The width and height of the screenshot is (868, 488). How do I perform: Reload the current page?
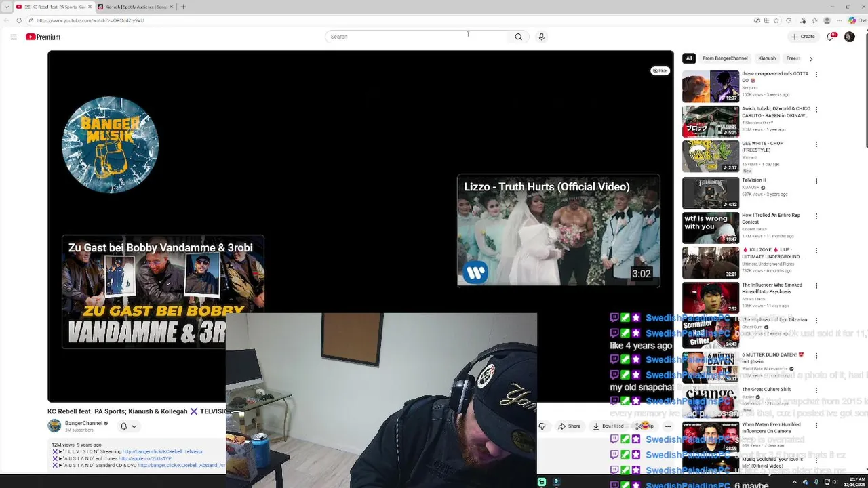(x=19, y=20)
